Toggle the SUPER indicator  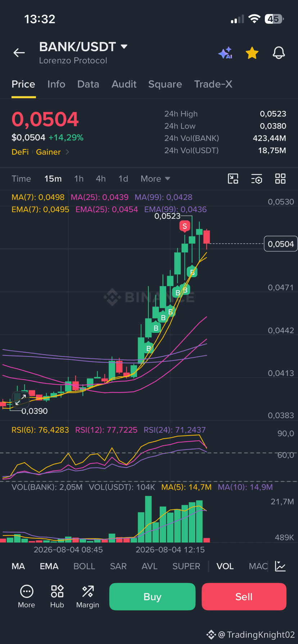[186, 566]
